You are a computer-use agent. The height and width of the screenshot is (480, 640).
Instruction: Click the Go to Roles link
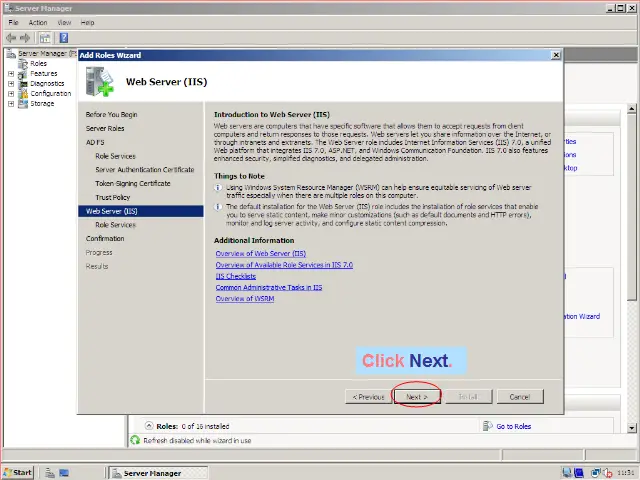coord(513,427)
